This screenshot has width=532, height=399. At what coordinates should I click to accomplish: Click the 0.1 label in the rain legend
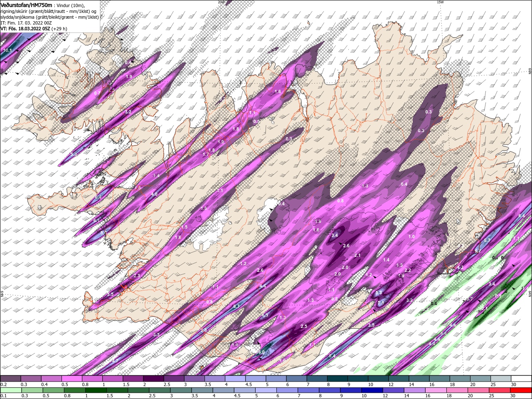(3, 396)
